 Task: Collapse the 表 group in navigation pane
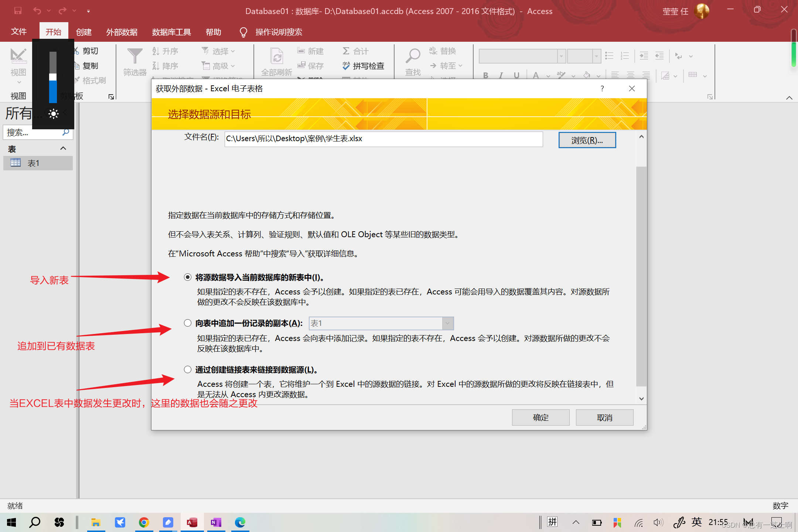63,149
